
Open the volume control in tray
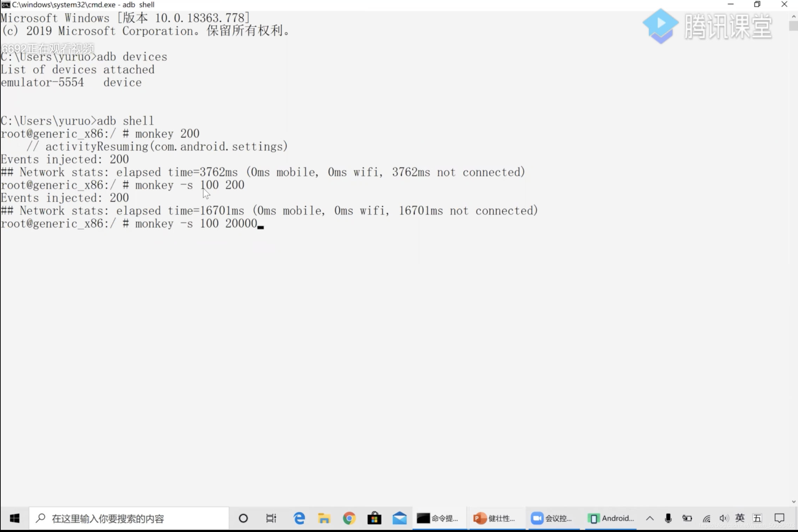[x=724, y=518]
